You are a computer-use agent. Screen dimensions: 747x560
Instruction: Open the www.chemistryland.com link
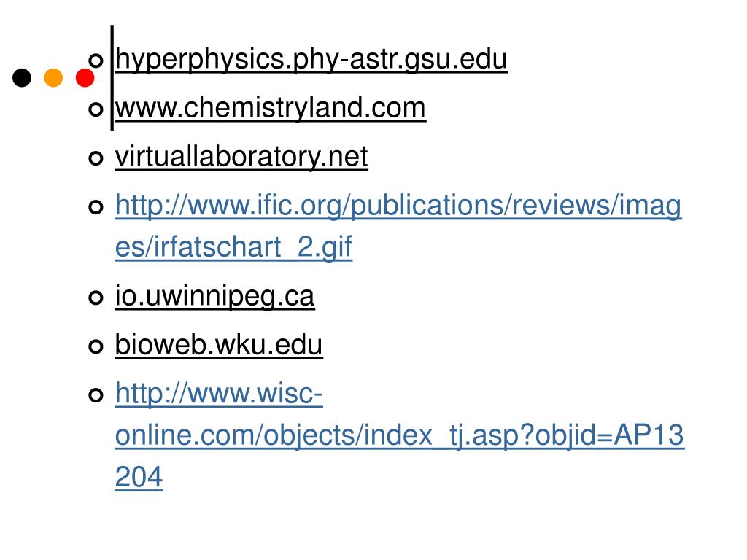(271, 108)
